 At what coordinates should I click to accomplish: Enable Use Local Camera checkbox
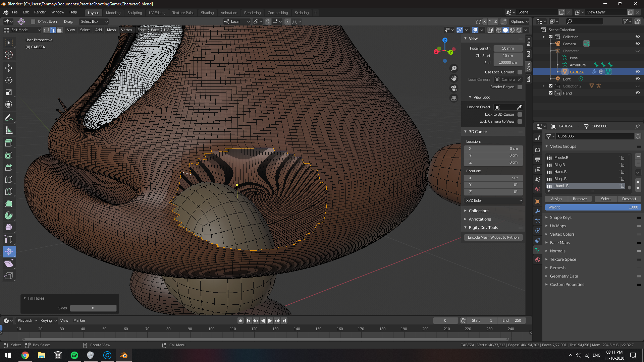click(520, 72)
